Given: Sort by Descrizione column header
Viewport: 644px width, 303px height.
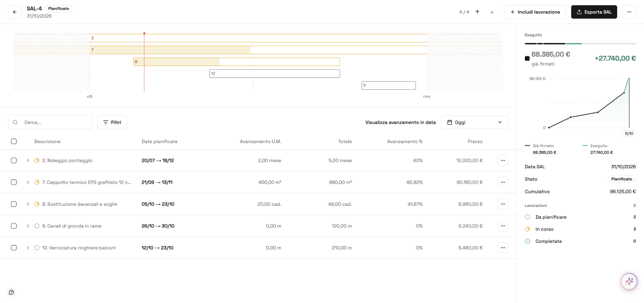Looking at the screenshot, I should coord(47,141).
